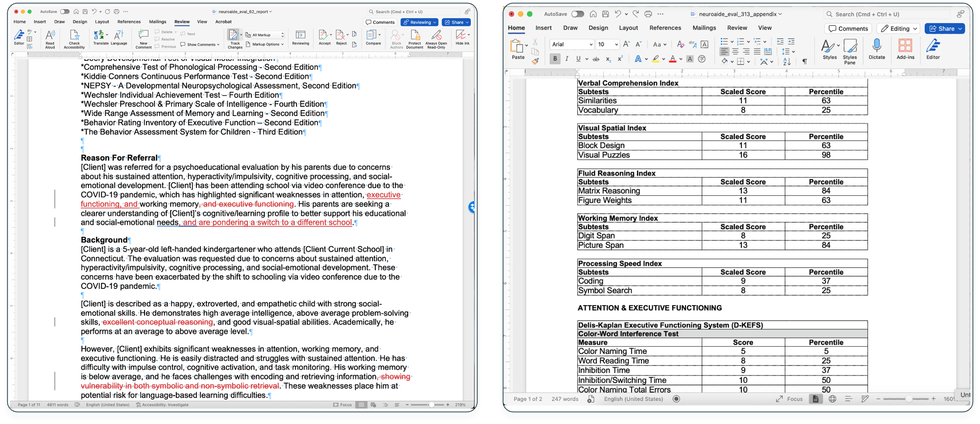Toggle AutoSave in the report window
980x424 pixels.
click(65, 12)
